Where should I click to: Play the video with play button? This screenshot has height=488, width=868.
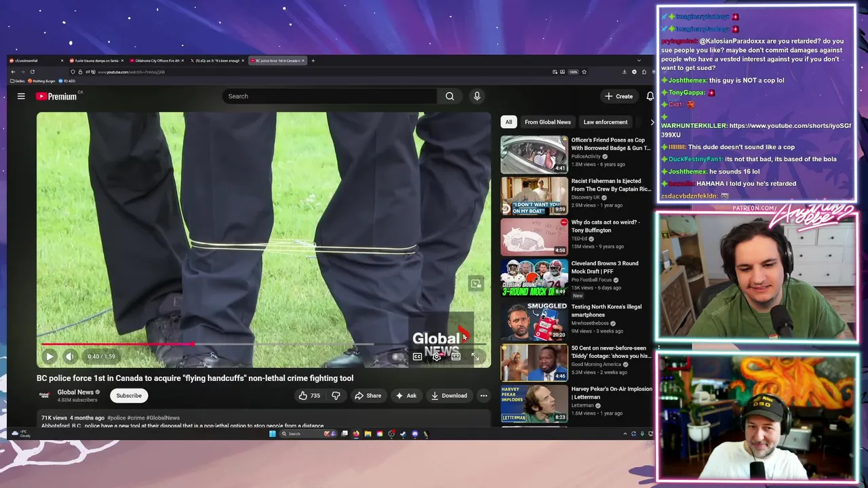(x=50, y=357)
